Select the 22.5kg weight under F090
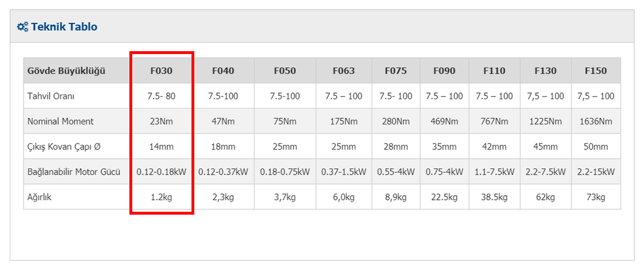The image size is (644, 270). (x=445, y=197)
